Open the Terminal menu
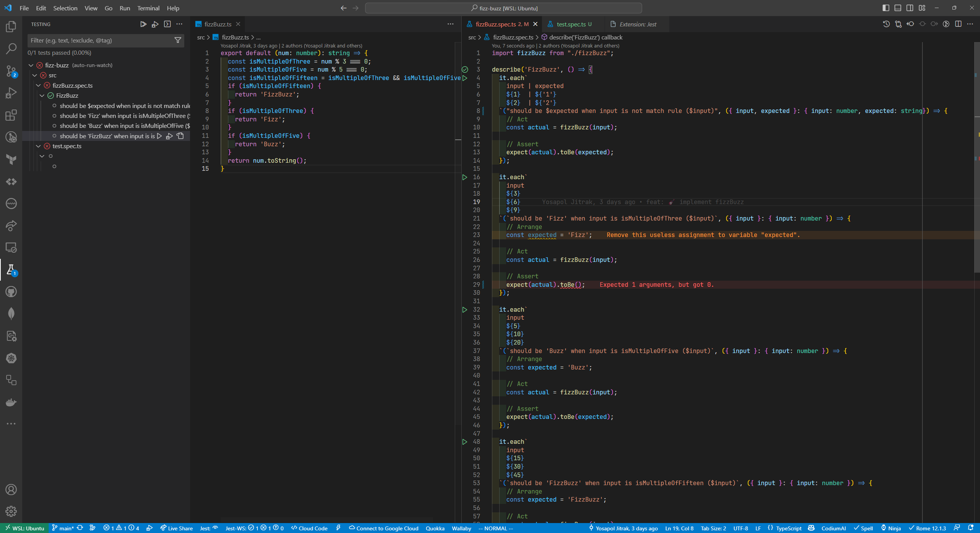 click(x=148, y=8)
